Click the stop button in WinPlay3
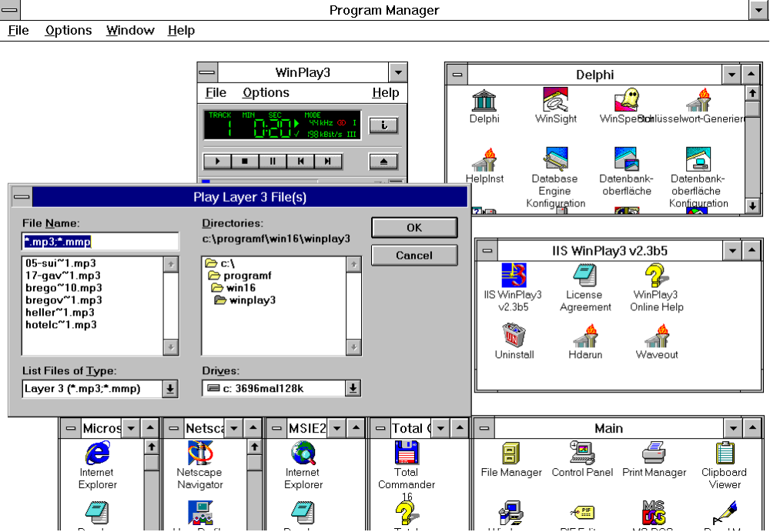770x532 pixels. coord(245,161)
